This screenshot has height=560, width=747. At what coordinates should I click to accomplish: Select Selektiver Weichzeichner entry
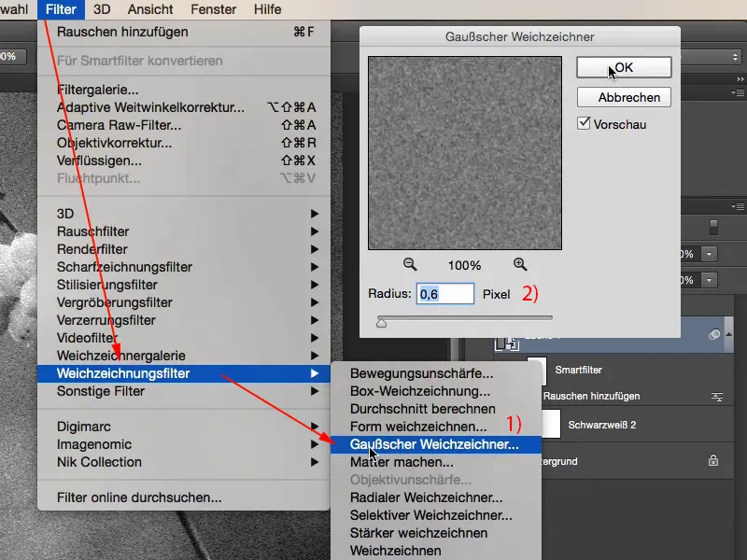click(436, 515)
